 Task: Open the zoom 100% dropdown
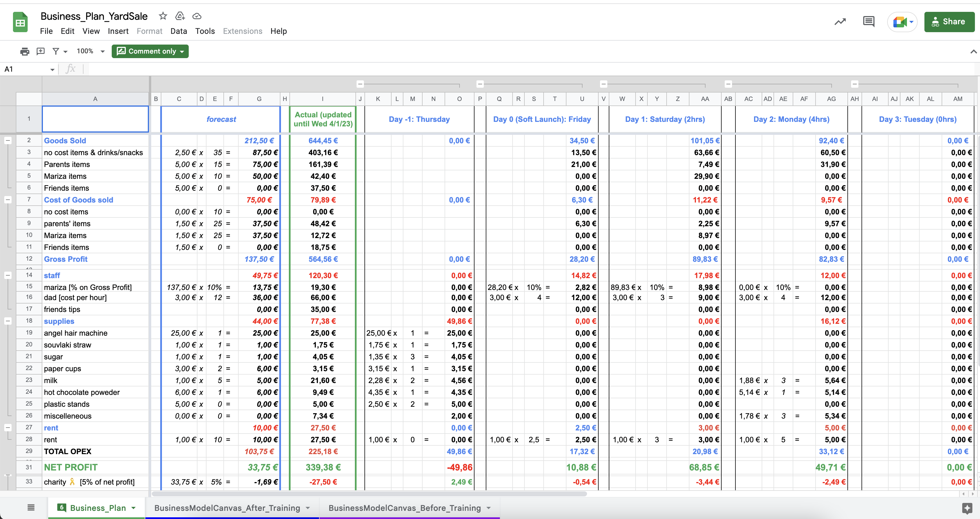tap(91, 51)
